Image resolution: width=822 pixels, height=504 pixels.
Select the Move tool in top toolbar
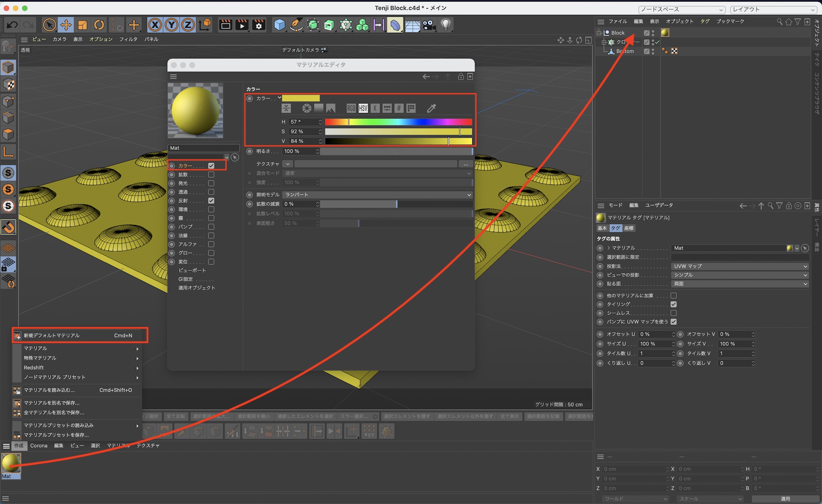click(66, 25)
